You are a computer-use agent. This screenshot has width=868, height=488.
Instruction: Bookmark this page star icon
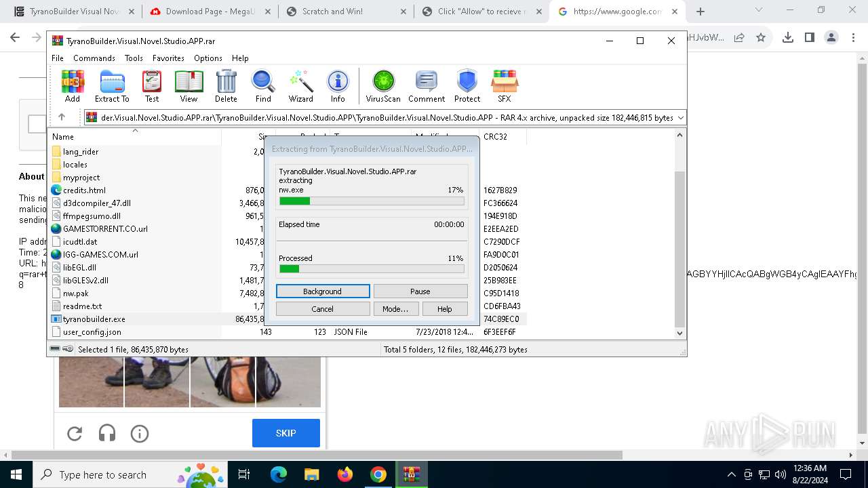[x=761, y=37]
